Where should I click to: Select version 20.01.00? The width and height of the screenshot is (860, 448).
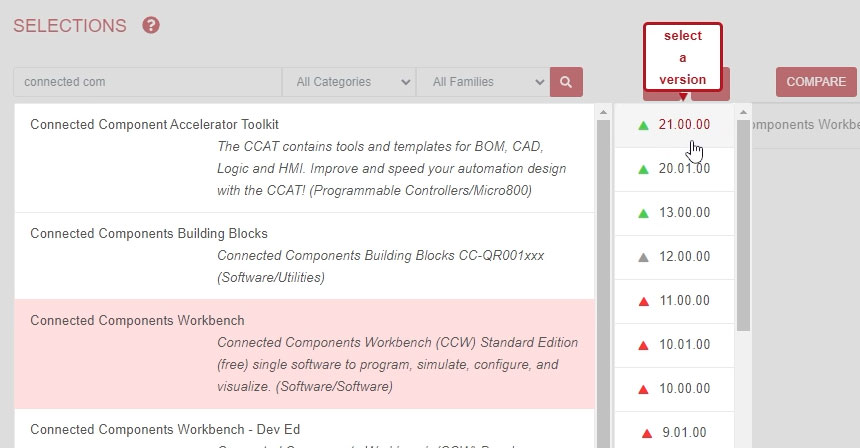tap(674, 169)
